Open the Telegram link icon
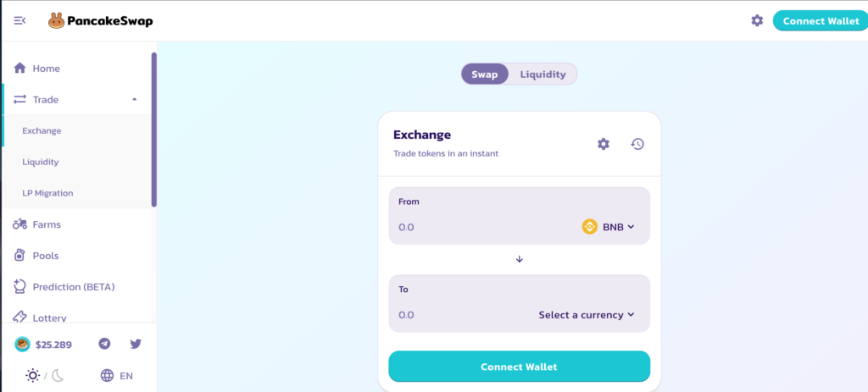 pos(104,344)
